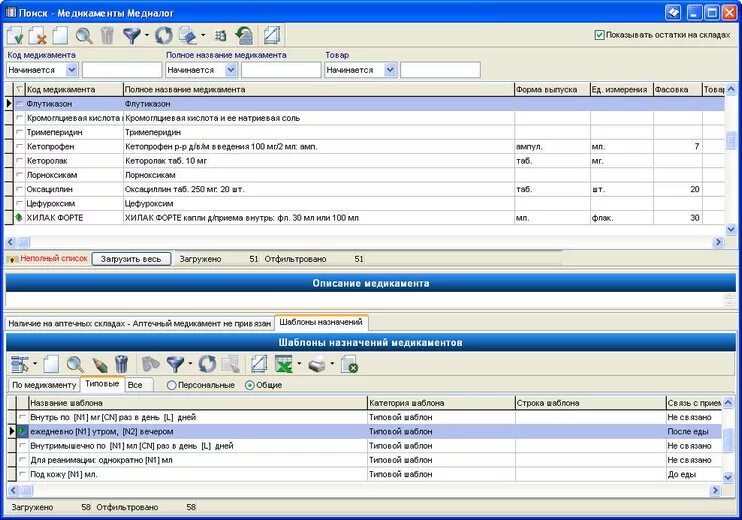This screenshot has width=742, height=520.
Task: Open the Excel export dropdown arrow
Action: pyautogui.click(x=299, y=364)
